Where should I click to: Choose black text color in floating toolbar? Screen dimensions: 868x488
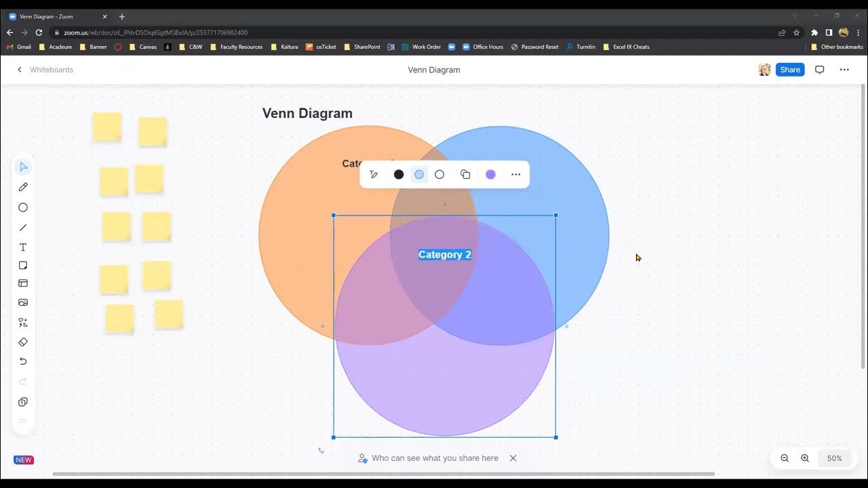[399, 174]
